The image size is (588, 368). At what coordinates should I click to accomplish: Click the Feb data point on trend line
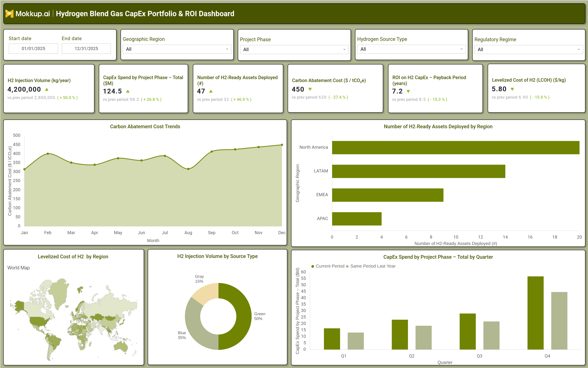(48, 154)
